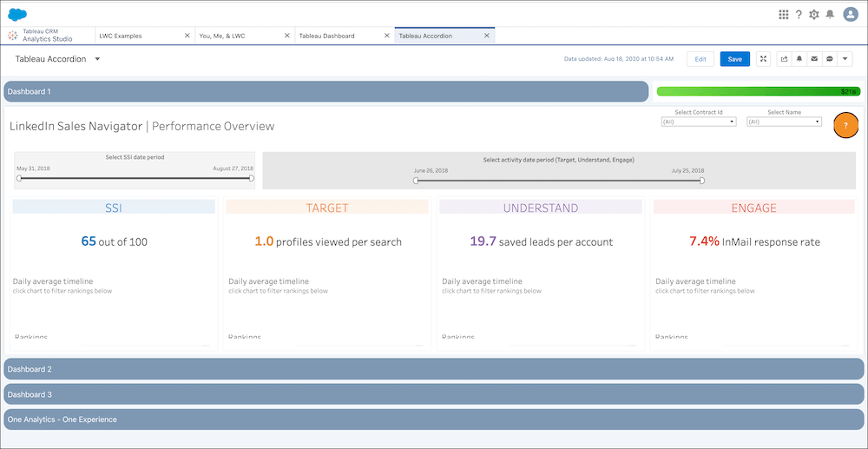Viewport: 868px width, 449px height.
Task: Click the Data updated timestamp text
Action: point(619,59)
